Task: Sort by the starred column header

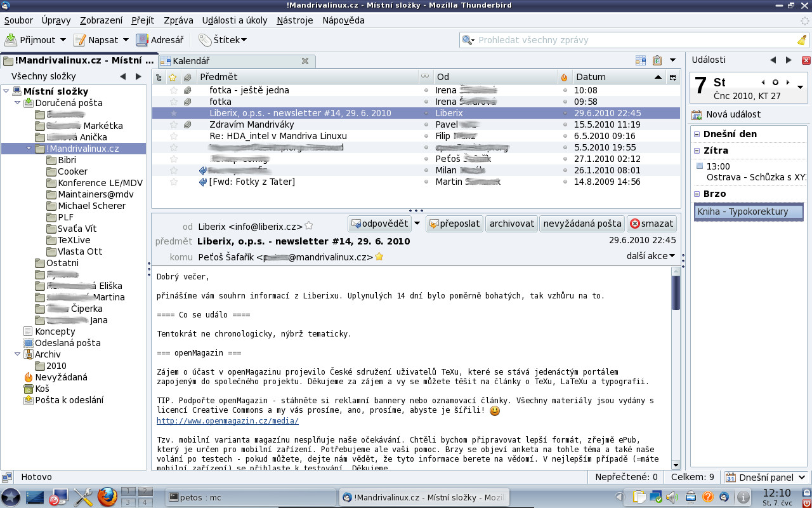Action: 173,77
